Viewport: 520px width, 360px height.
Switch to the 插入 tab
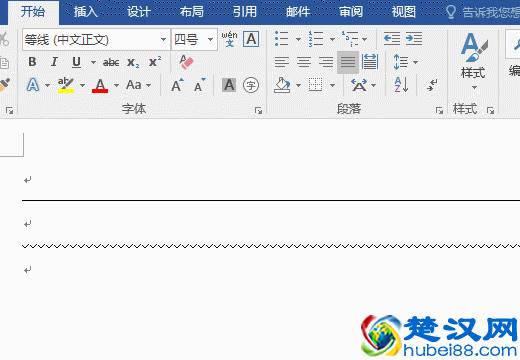[86, 12]
